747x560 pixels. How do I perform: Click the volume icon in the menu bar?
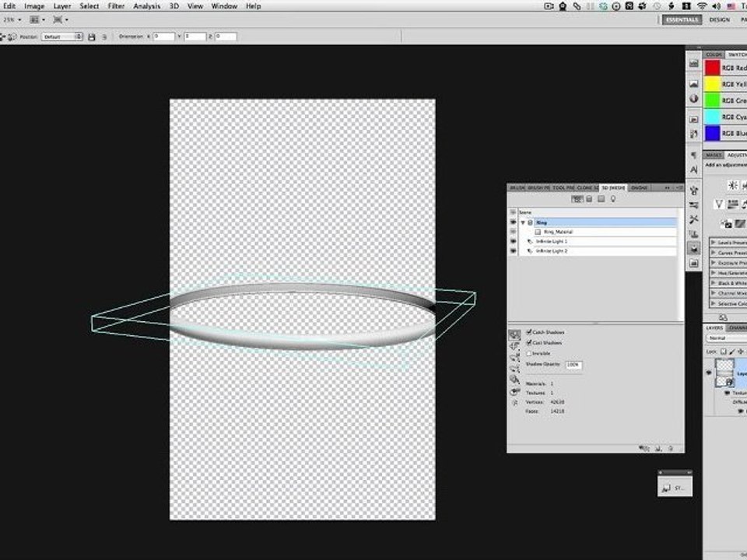tap(716, 6)
